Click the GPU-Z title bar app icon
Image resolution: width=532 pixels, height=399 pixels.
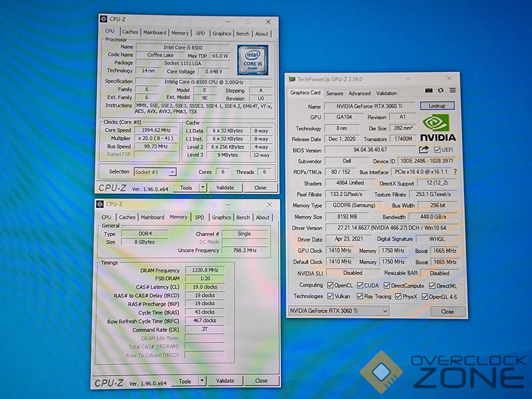[x=292, y=79]
